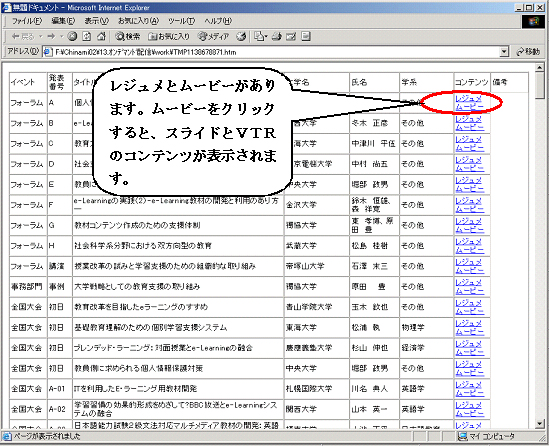Click the Go (移動) button
The image size is (549, 446).
pos(529,52)
